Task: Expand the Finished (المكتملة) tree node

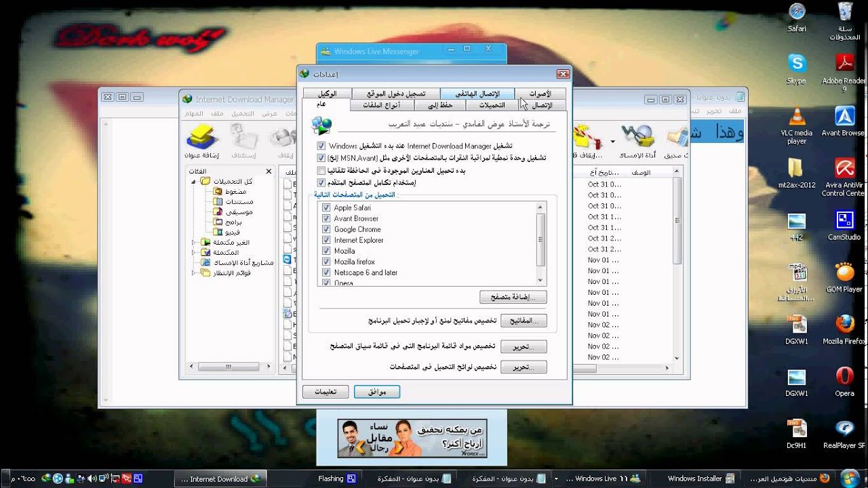Action: (193, 252)
